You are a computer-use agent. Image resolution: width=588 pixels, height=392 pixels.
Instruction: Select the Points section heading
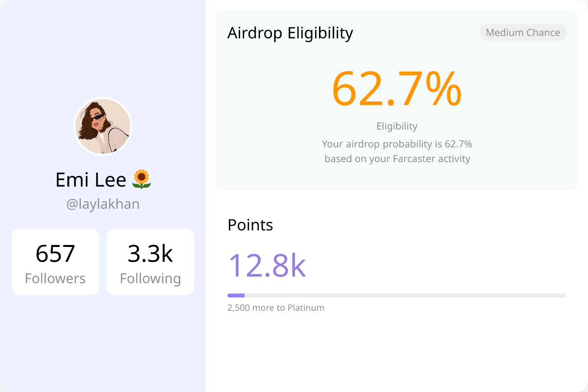click(x=250, y=225)
